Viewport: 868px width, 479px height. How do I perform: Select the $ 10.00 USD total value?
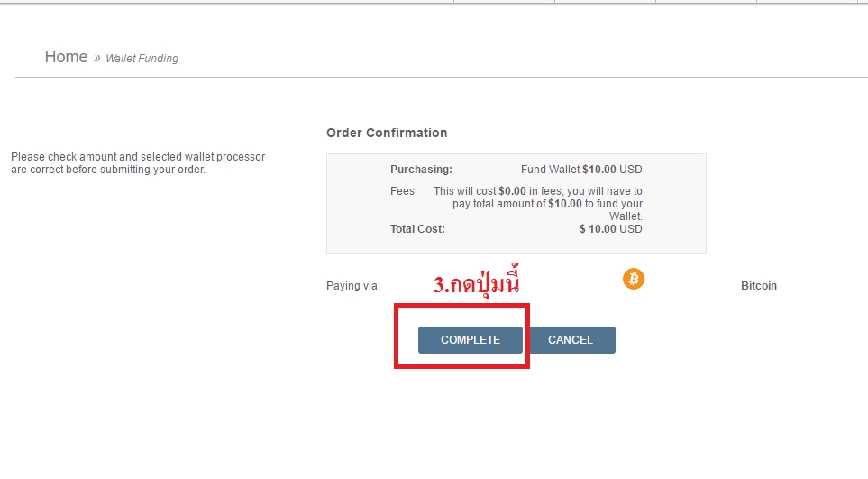click(x=610, y=229)
